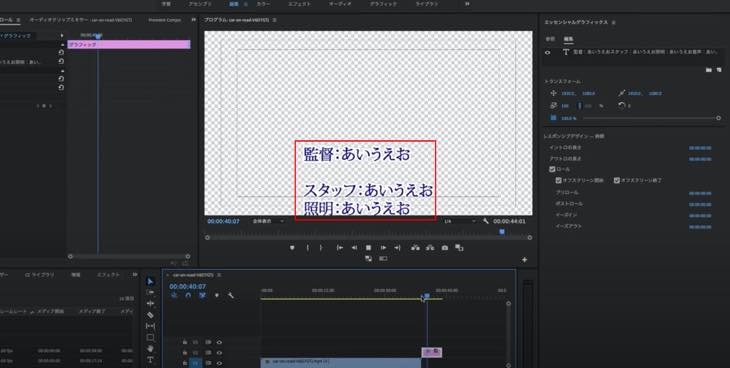Select the Rectangle tool

150,337
